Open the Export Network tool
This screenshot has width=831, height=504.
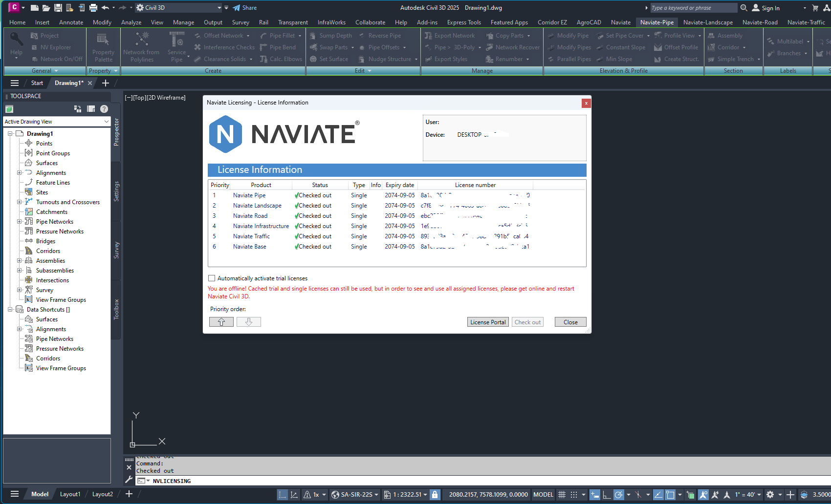coord(450,36)
